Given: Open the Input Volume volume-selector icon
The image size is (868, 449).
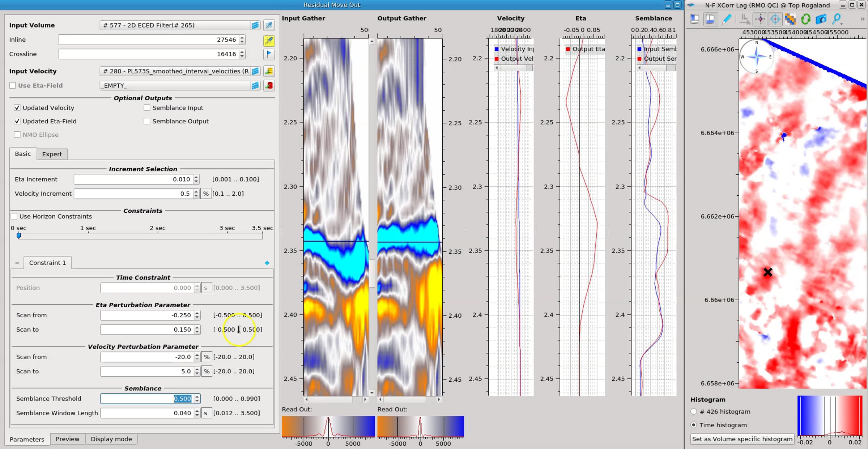Looking at the screenshot, I should 255,25.
